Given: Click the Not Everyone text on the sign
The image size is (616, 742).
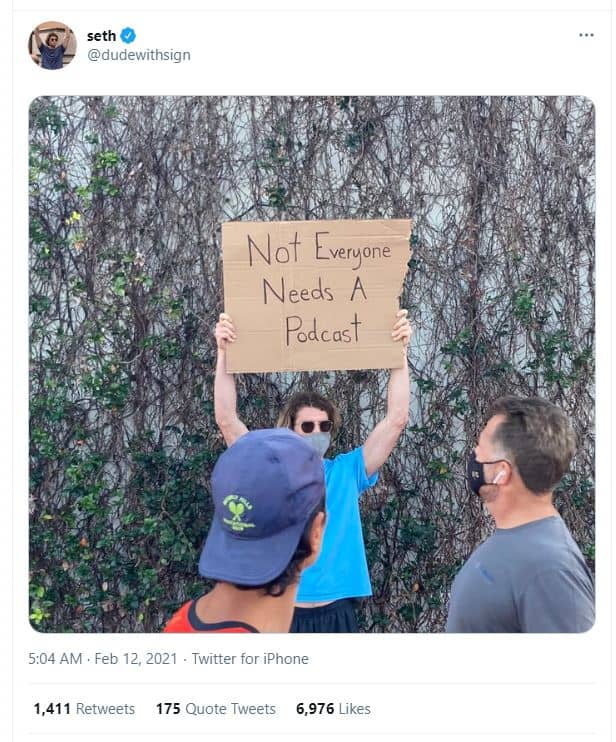Looking at the screenshot, I should pos(319,250).
